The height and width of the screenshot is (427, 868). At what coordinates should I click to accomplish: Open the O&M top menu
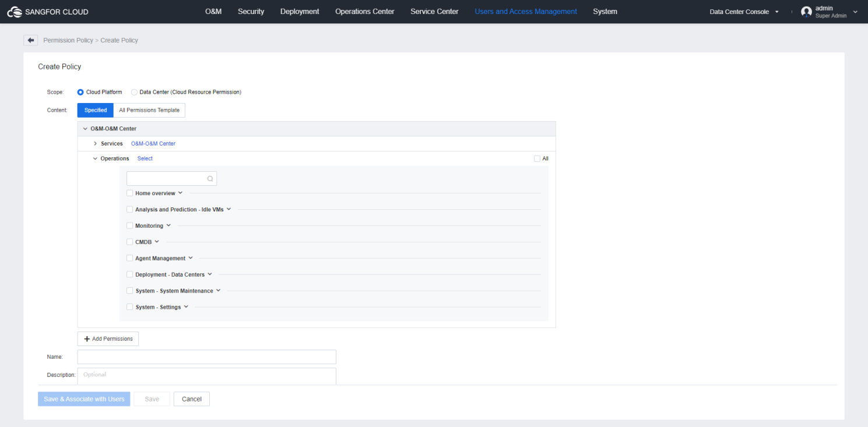pos(213,12)
